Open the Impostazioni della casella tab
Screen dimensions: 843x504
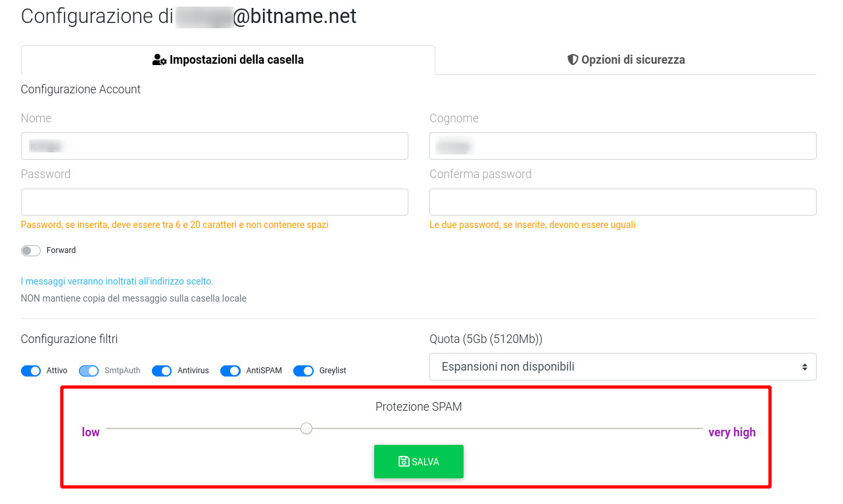click(228, 60)
